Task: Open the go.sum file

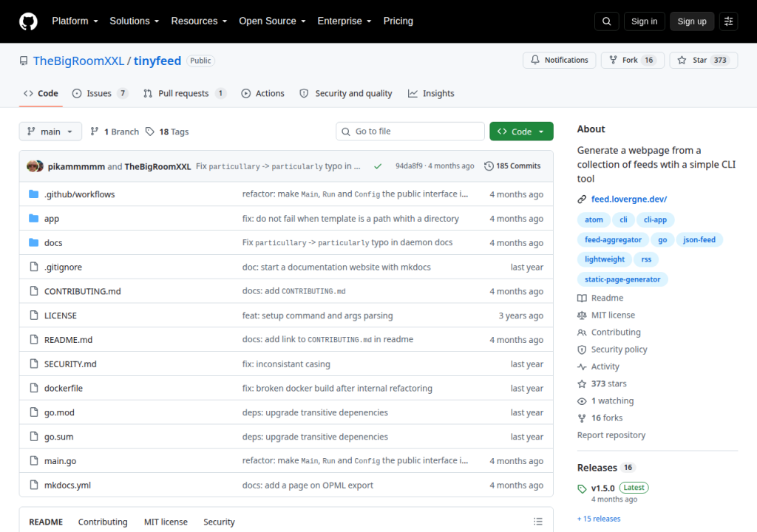Action: (58, 437)
